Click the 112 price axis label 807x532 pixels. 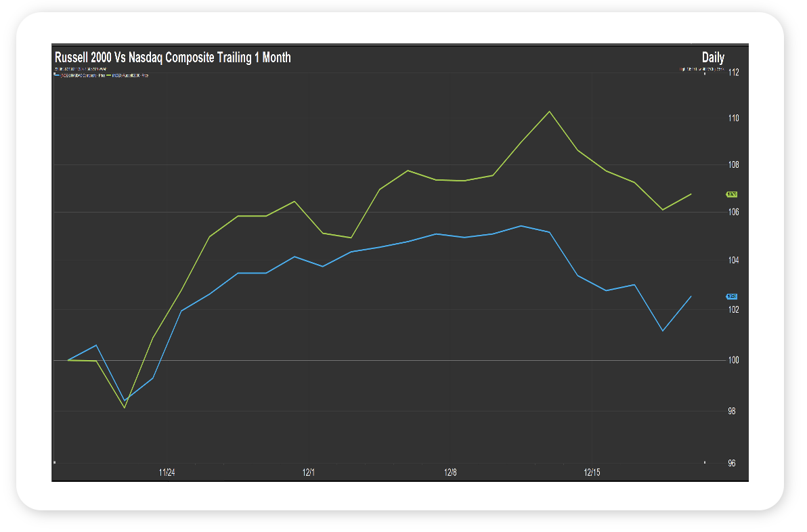click(734, 72)
